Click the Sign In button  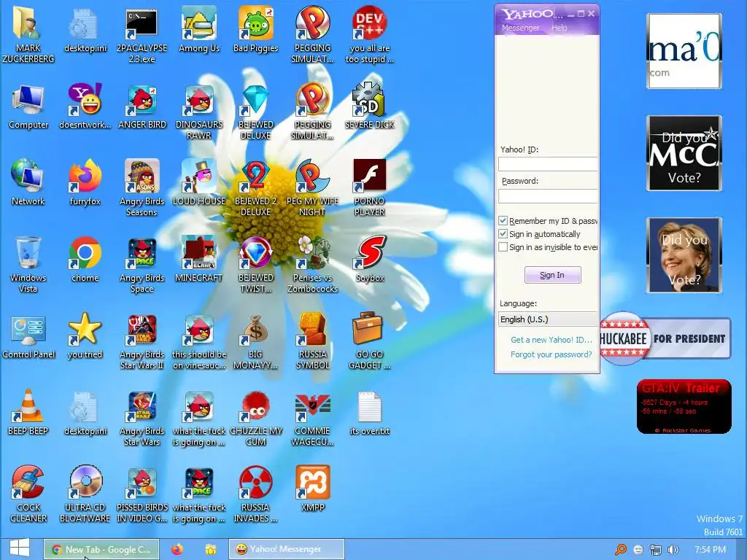pyautogui.click(x=553, y=275)
